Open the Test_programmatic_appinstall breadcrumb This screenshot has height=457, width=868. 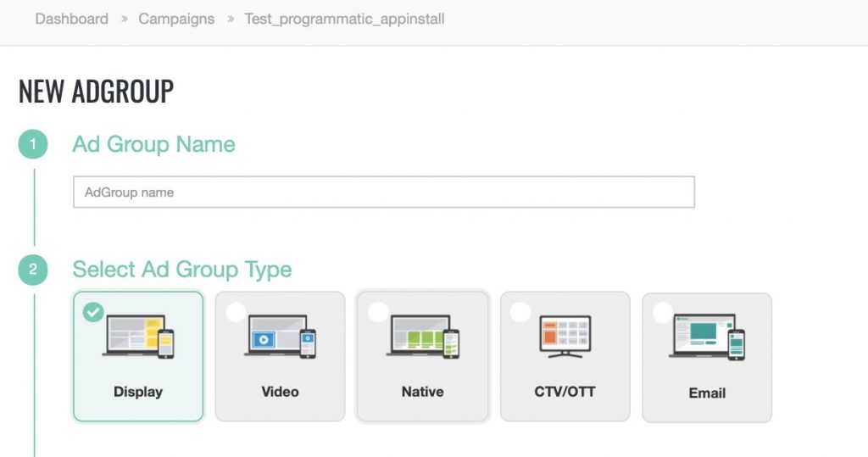(x=344, y=19)
